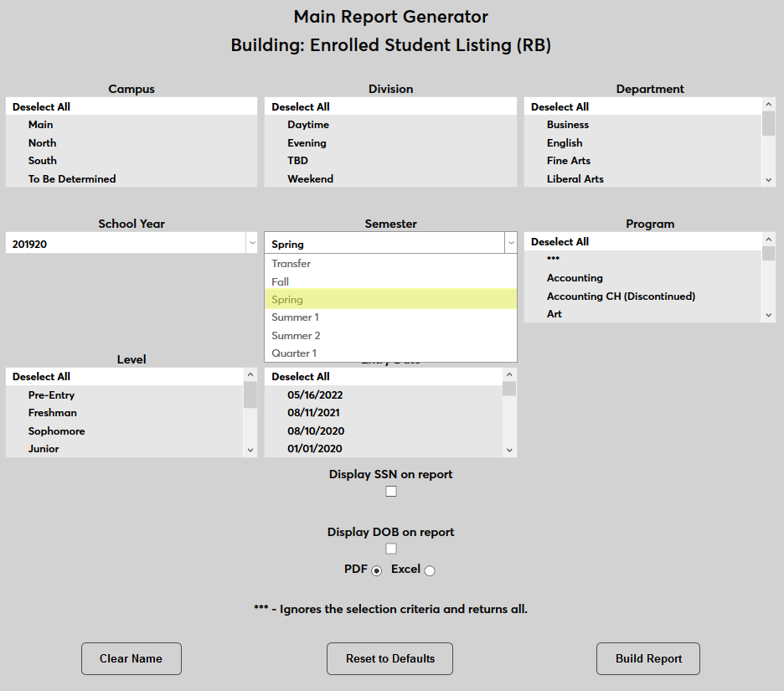Open the School Year dropdown
784x691 pixels.
(x=252, y=242)
